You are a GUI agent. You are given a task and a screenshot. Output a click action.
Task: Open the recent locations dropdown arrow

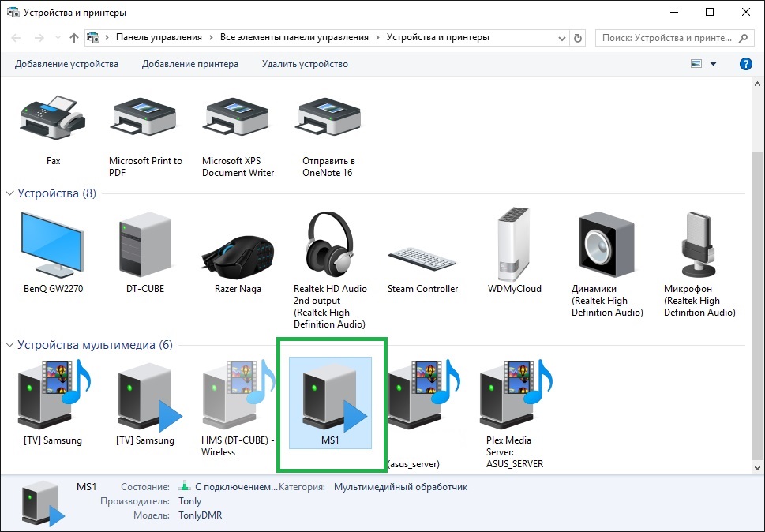tap(58, 38)
